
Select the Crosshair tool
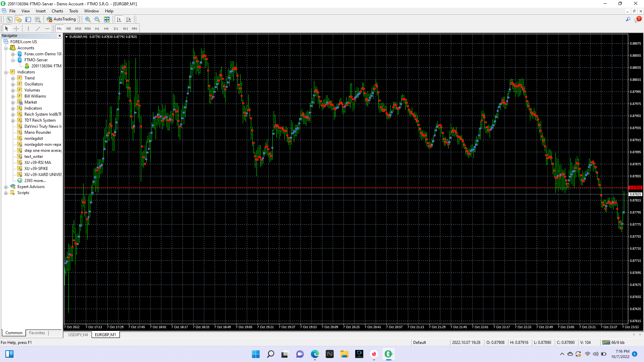[x=16, y=28]
